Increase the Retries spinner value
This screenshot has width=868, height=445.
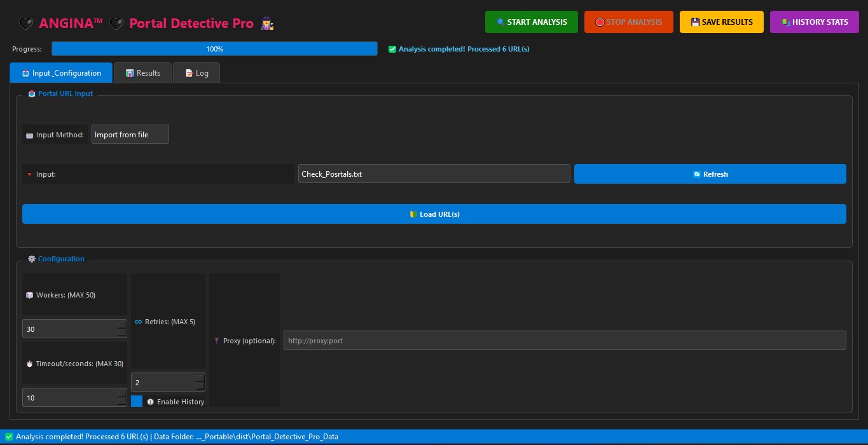click(x=200, y=378)
